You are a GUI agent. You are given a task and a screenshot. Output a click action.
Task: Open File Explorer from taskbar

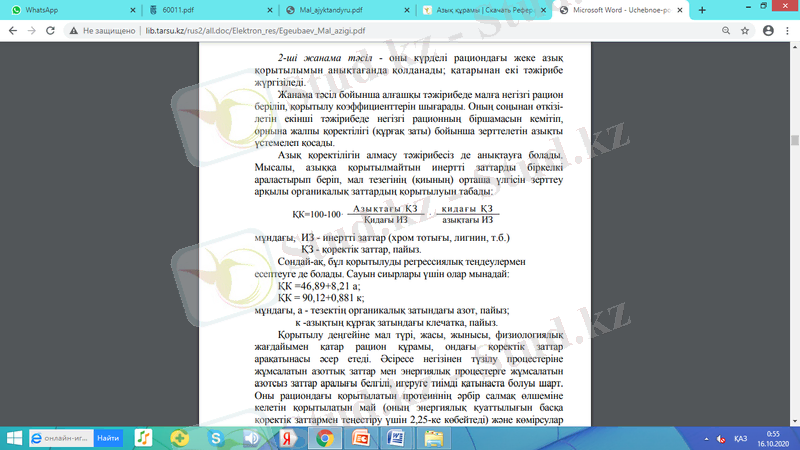pyautogui.click(x=434, y=438)
